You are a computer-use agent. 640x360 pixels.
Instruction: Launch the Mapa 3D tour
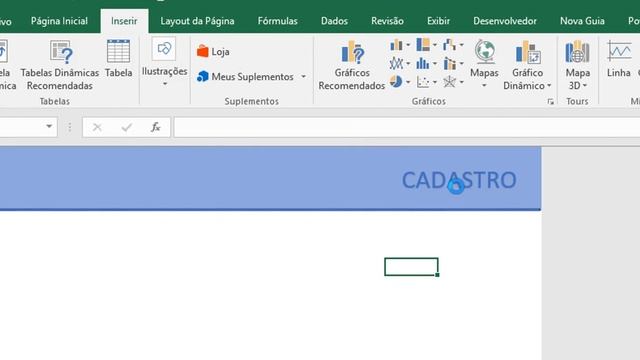coord(577,64)
